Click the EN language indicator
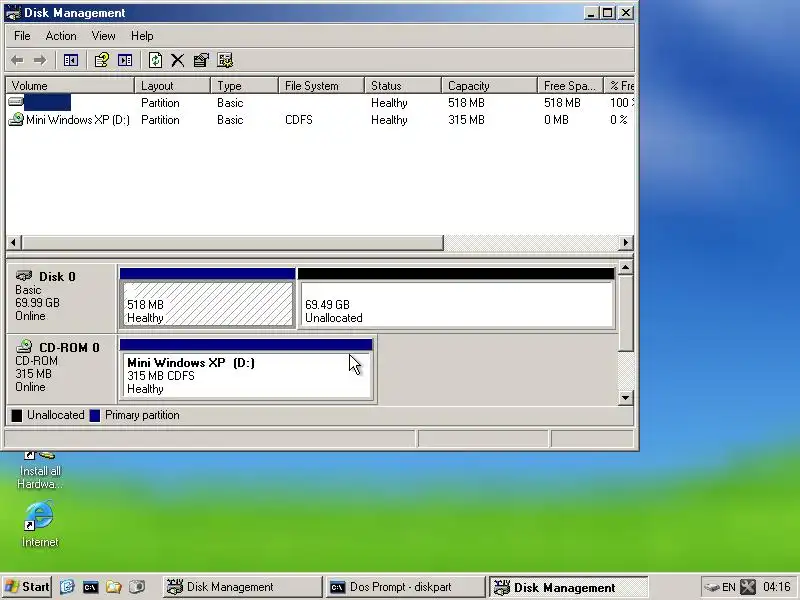 tap(729, 587)
